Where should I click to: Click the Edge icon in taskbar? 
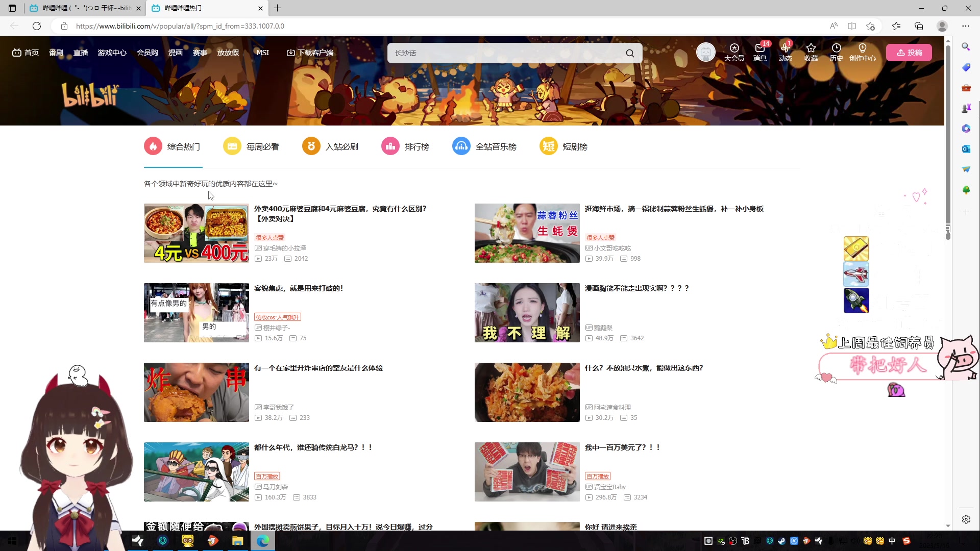pyautogui.click(x=263, y=541)
